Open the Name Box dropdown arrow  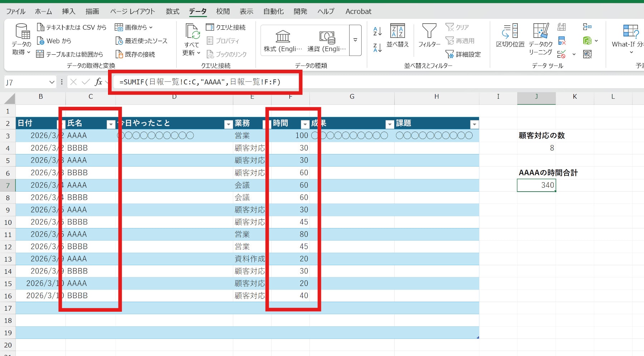52,83
